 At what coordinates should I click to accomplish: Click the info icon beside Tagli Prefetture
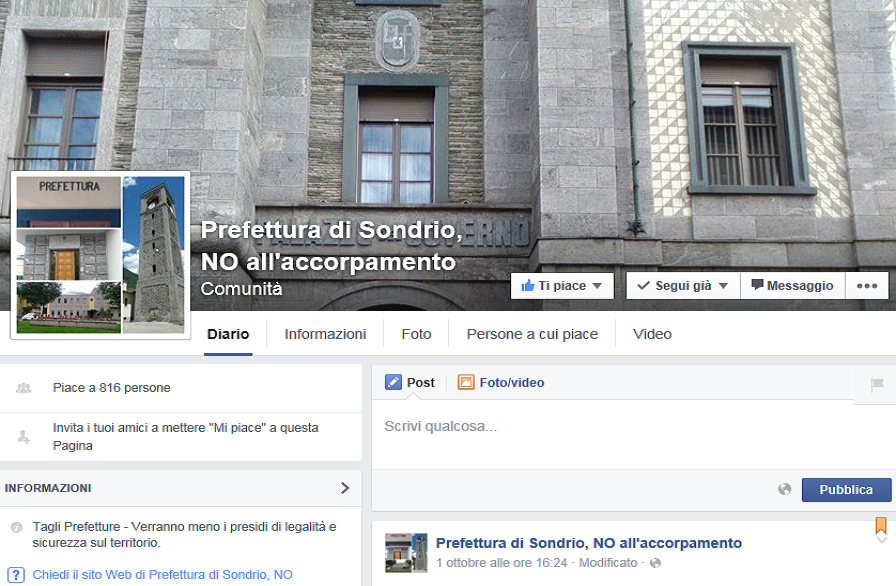point(17,527)
